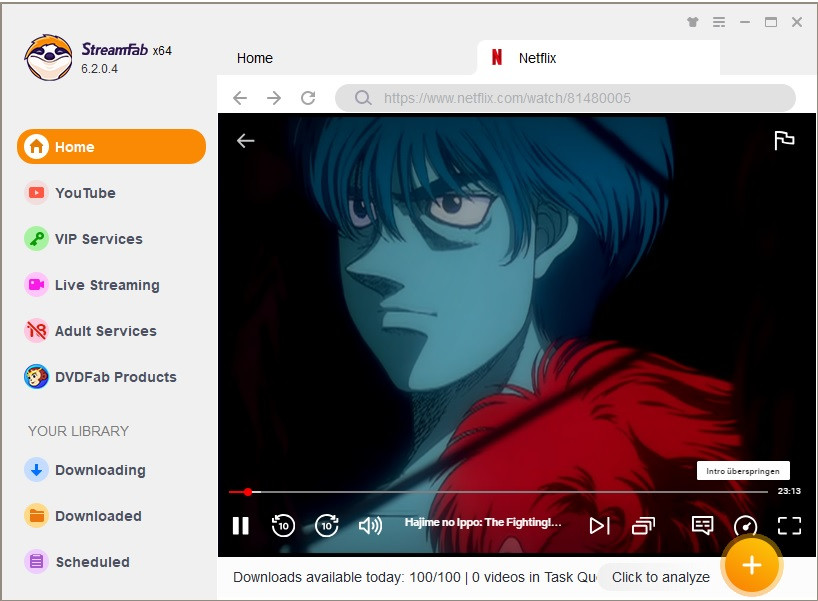The height and width of the screenshot is (601, 818).
Task: Minimize the StreamFab window
Action: click(x=745, y=22)
